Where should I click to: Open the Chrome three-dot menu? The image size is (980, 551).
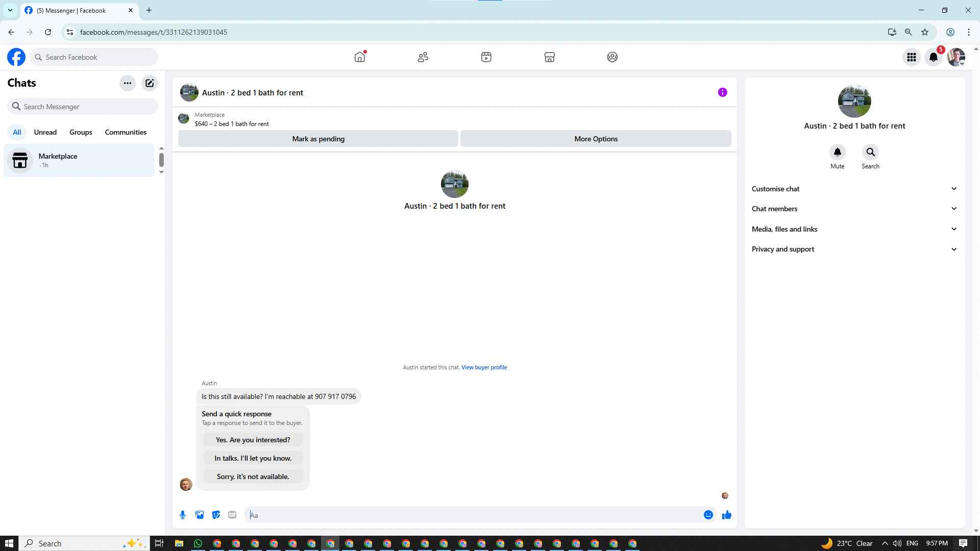969,32
